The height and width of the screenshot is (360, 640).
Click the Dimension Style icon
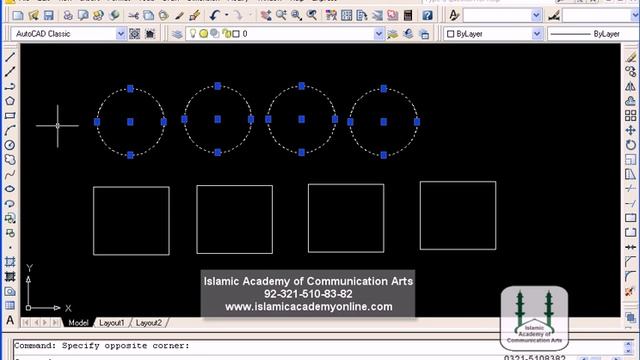[x=554, y=16]
